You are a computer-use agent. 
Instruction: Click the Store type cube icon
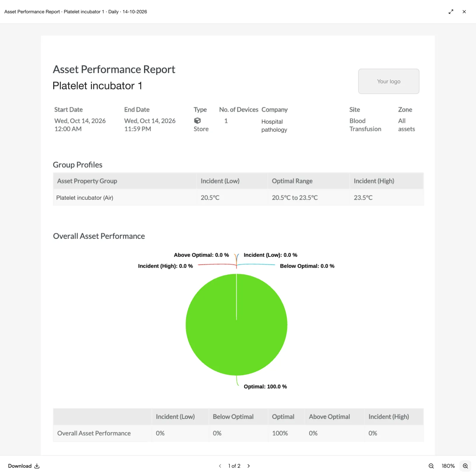[x=197, y=121]
